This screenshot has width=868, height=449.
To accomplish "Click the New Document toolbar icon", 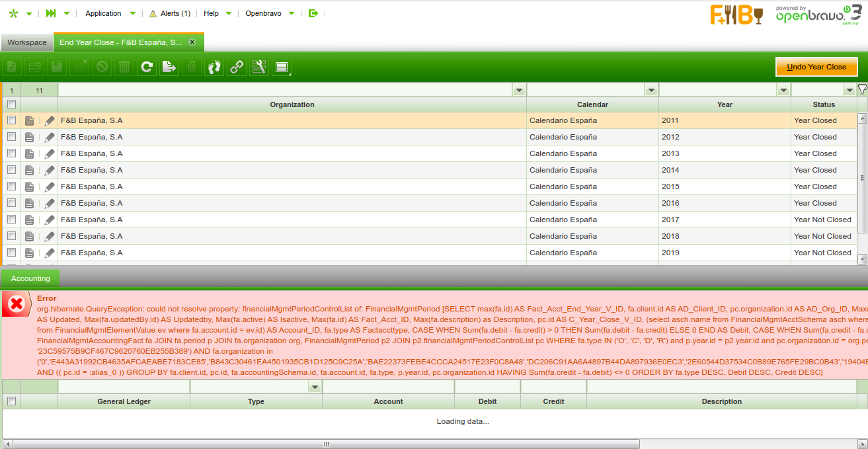I will click(x=12, y=67).
